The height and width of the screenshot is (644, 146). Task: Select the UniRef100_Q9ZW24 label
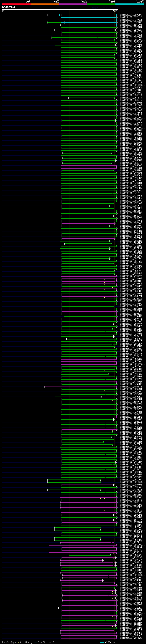pyautogui.click(x=131, y=173)
